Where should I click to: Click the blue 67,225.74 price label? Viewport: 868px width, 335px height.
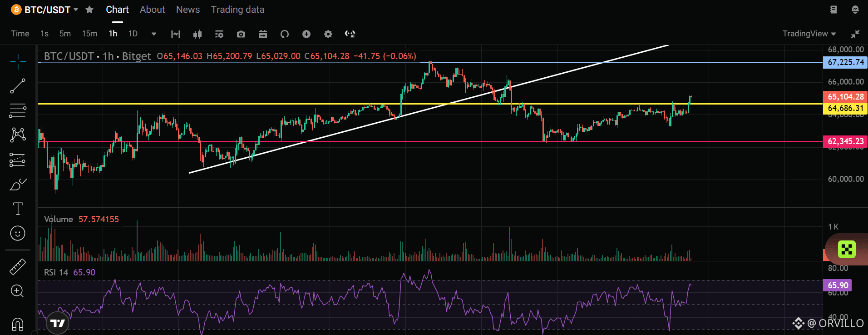tap(845, 62)
